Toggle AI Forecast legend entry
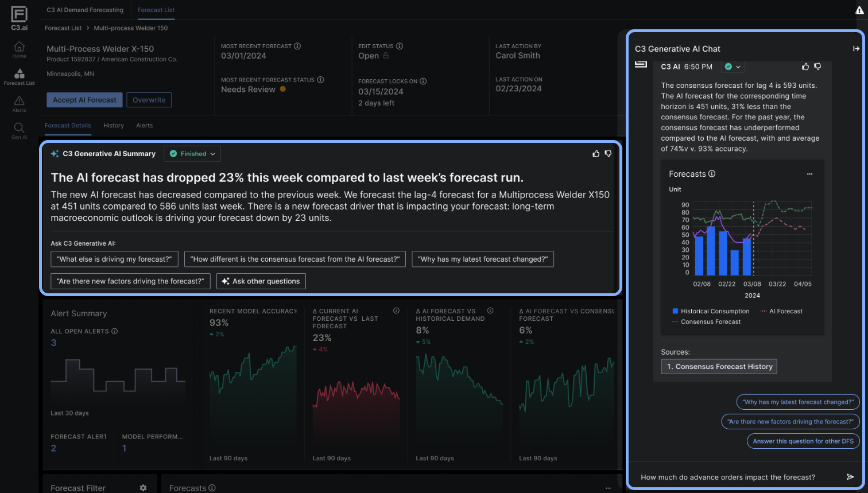This screenshot has width=868, height=493. [781, 311]
